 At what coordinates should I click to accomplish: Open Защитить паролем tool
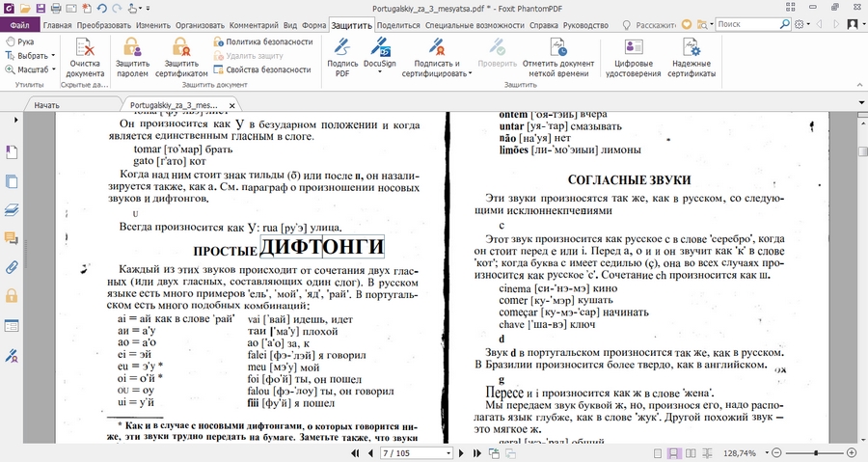tap(132, 49)
